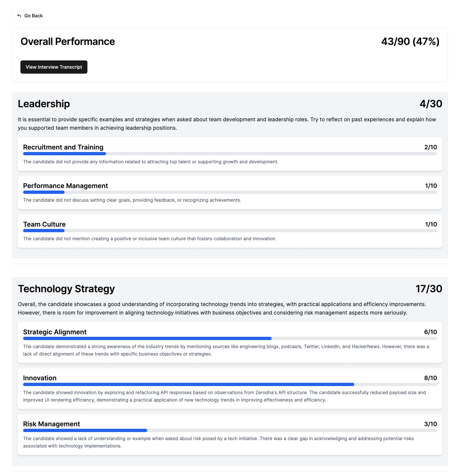This screenshot has width=464, height=476.
Task: Click the Go Back button
Action: click(29, 16)
